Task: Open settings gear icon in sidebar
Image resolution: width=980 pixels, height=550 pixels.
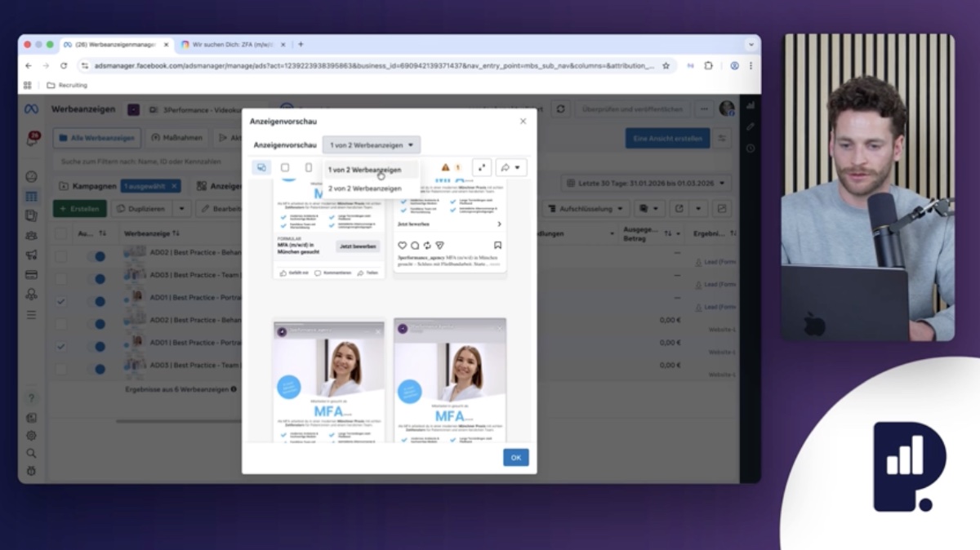Action: (31, 435)
